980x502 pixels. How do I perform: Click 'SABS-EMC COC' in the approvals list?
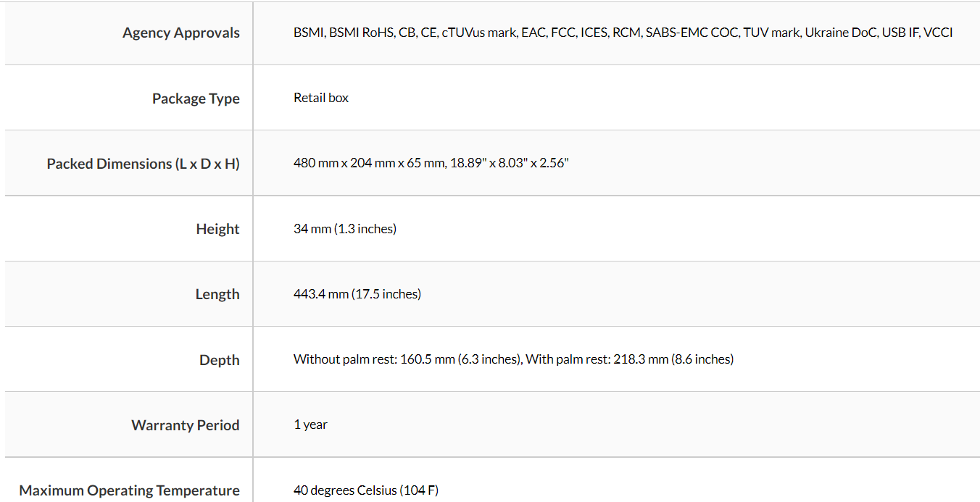[x=692, y=33]
